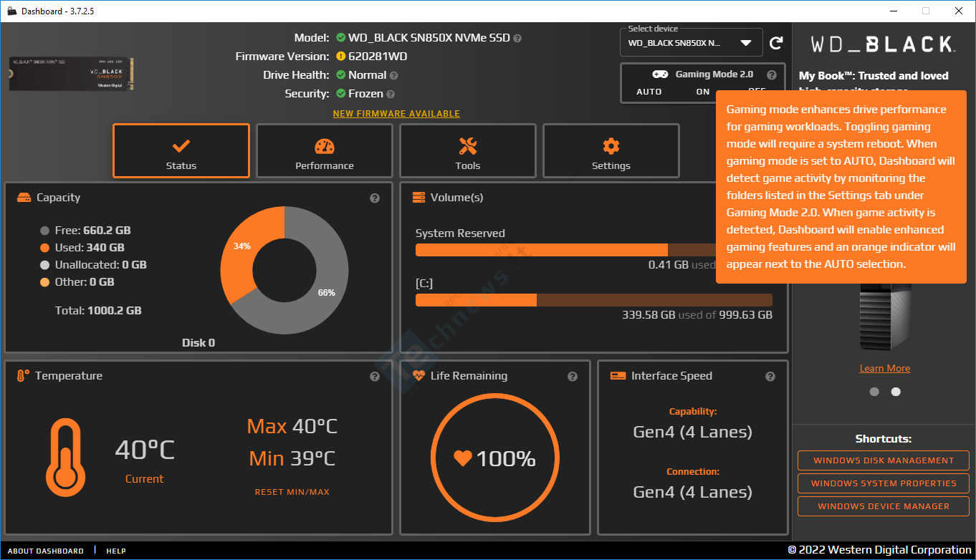Click the Model green check icon
This screenshot has height=560, width=976.
(x=341, y=38)
